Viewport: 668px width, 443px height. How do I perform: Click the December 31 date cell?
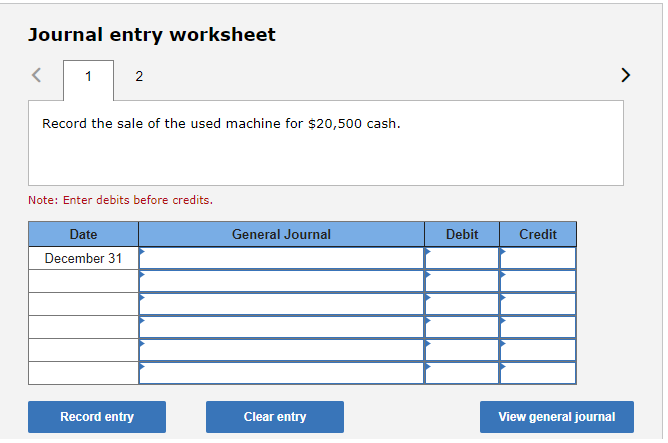(x=84, y=258)
